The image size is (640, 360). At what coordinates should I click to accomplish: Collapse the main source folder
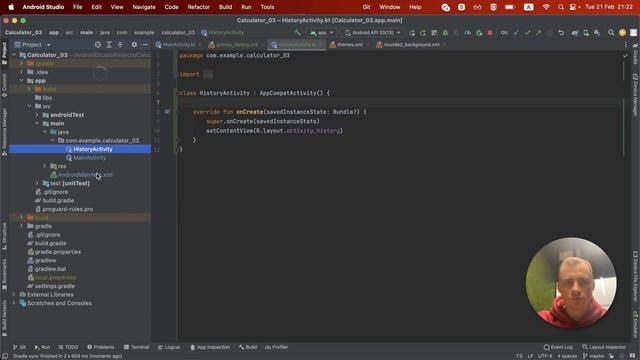point(37,123)
